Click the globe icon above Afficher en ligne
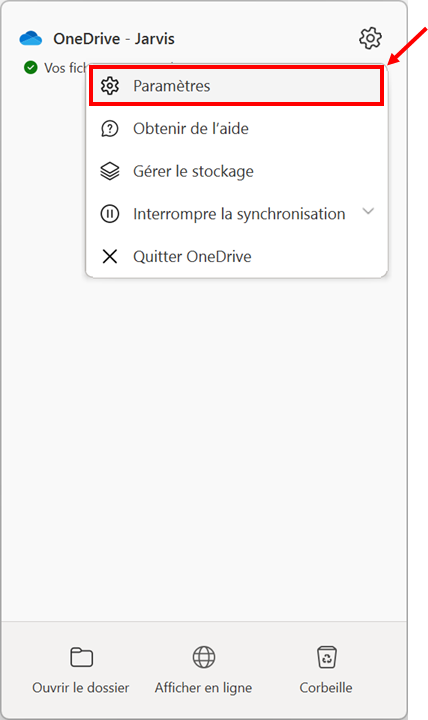The width and height of the screenshot is (428, 720). [203, 657]
